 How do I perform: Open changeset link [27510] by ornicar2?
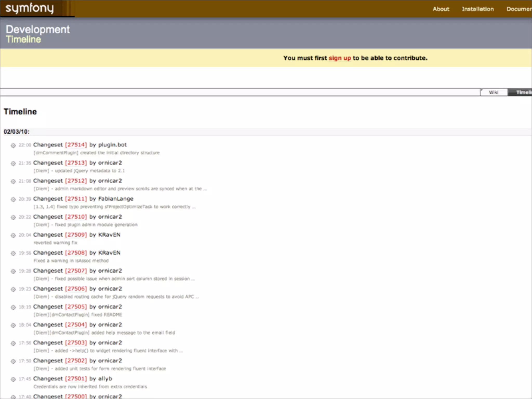pyautogui.click(x=76, y=217)
